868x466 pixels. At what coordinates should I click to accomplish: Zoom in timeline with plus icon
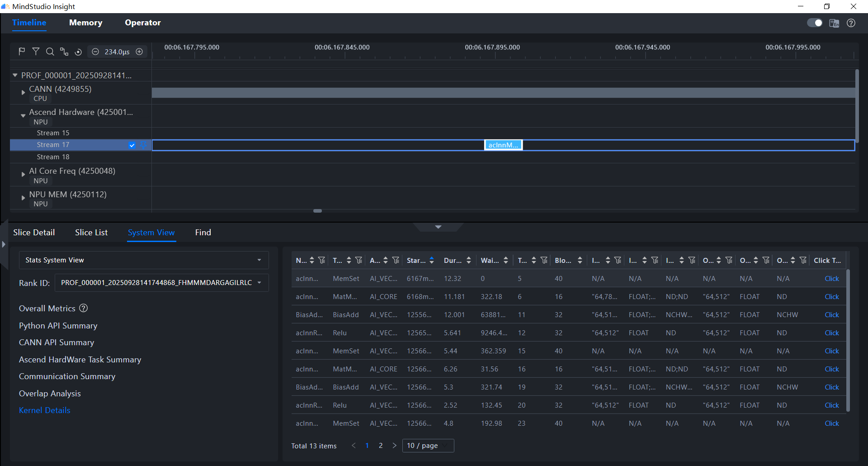coord(139,52)
